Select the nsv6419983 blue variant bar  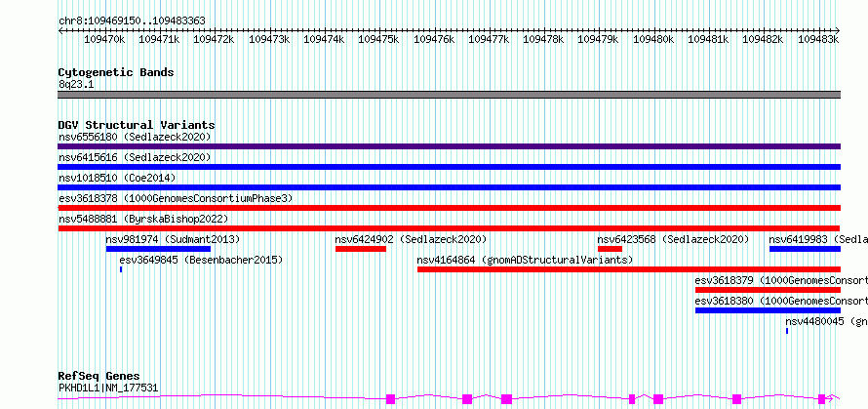[805, 249]
